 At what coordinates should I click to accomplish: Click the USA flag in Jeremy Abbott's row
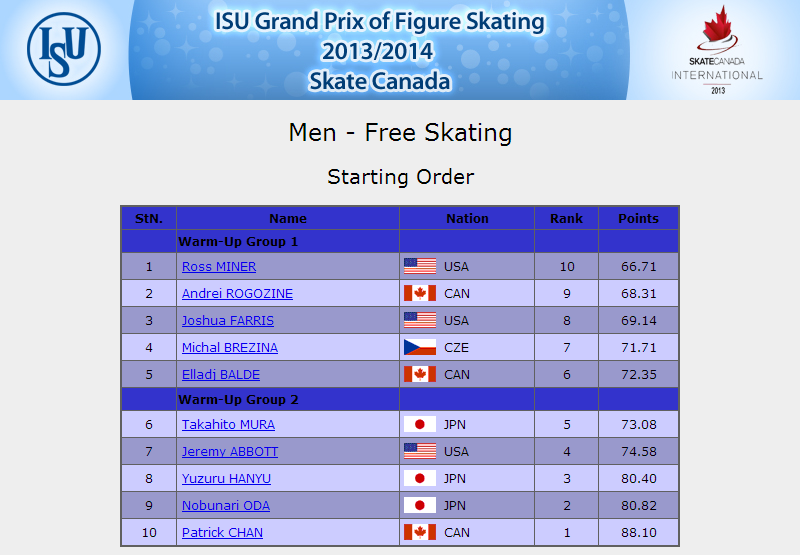pos(420,451)
